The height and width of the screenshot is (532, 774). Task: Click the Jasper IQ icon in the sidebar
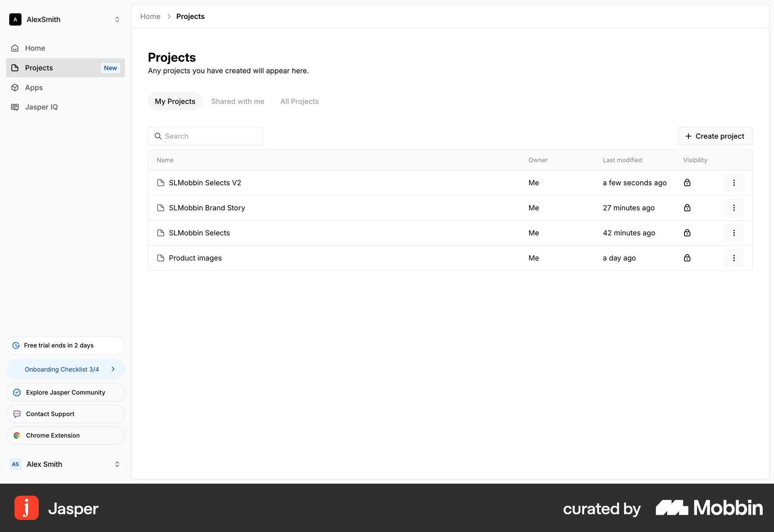[x=15, y=107]
